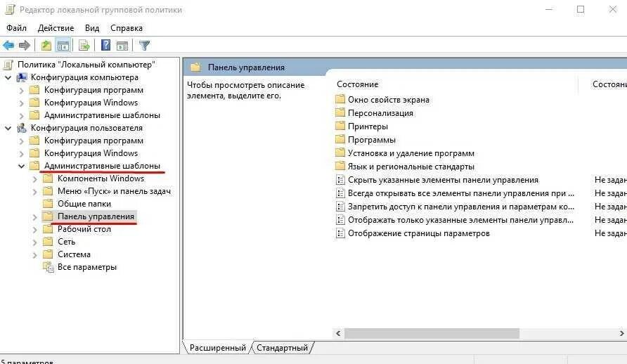The height and width of the screenshot is (364, 627).
Task: Click the folder icon of Персонализация
Action: pyautogui.click(x=340, y=112)
